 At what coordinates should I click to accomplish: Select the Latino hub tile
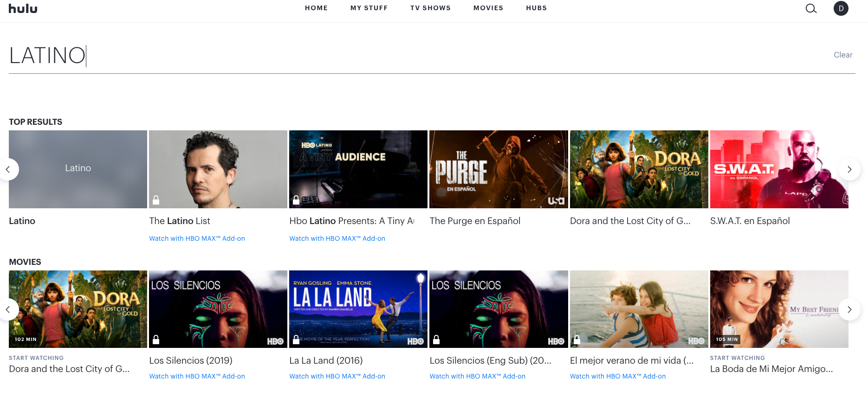pyautogui.click(x=78, y=169)
